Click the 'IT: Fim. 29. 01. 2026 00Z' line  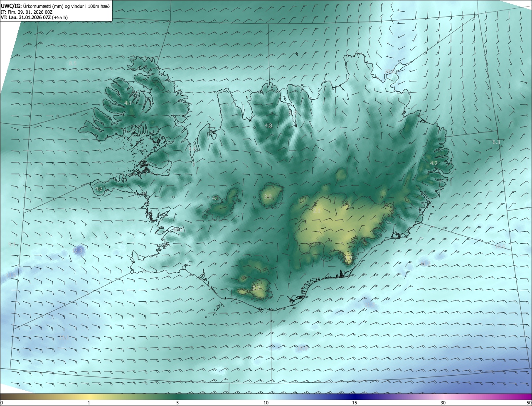(x=27, y=12)
